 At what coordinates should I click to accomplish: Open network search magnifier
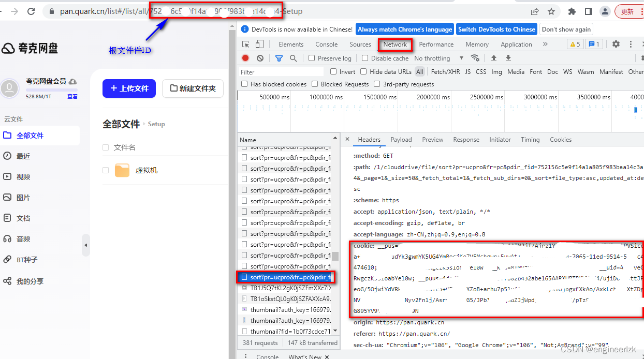[294, 58]
